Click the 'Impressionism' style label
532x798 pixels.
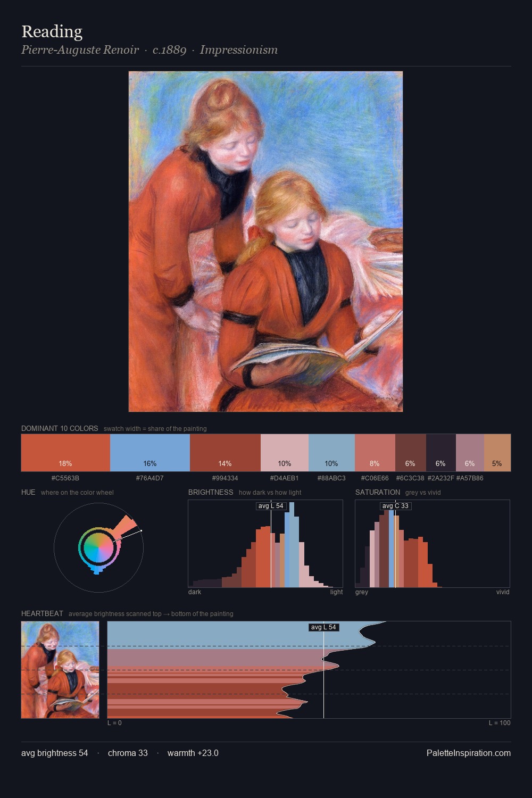point(239,50)
